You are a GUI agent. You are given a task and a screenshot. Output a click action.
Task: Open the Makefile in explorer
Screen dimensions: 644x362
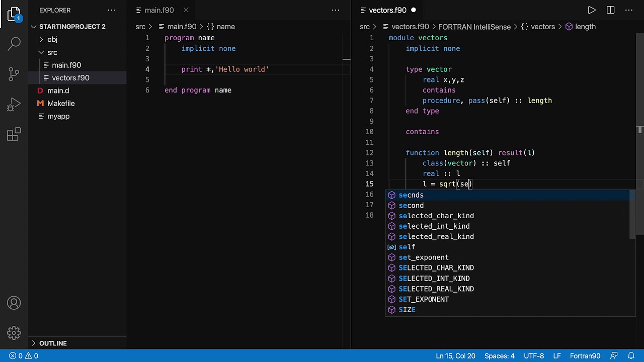[77, 104]
